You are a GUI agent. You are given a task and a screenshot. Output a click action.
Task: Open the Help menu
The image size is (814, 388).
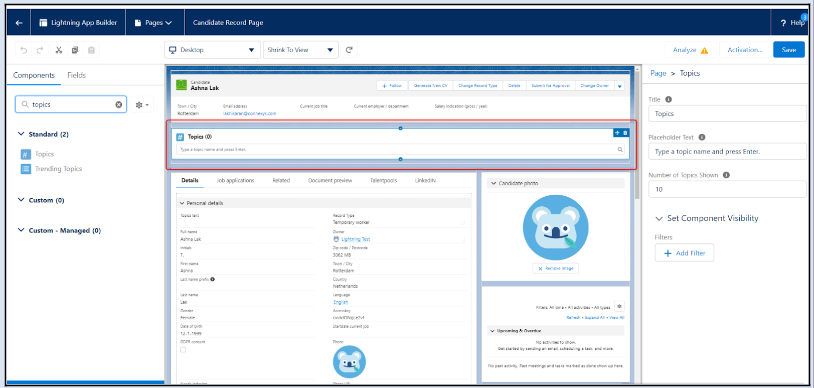click(x=793, y=23)
